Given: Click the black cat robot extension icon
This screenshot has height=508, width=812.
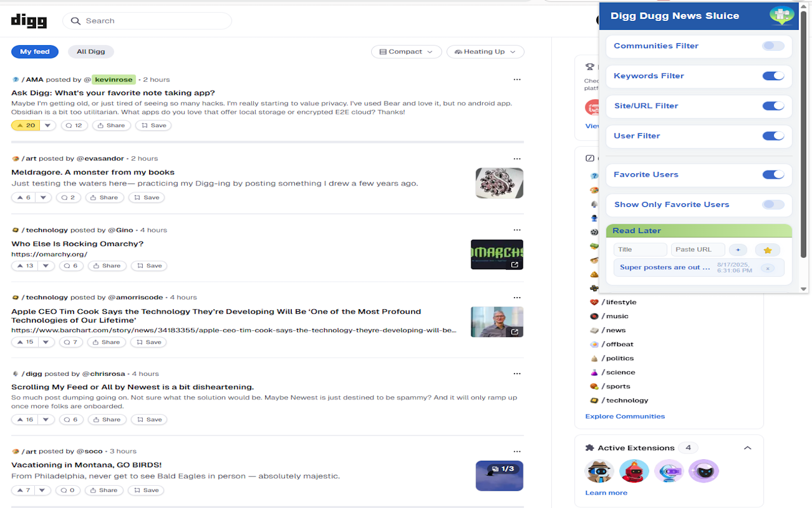Looking at the screenshot, I should coord(704,471).
